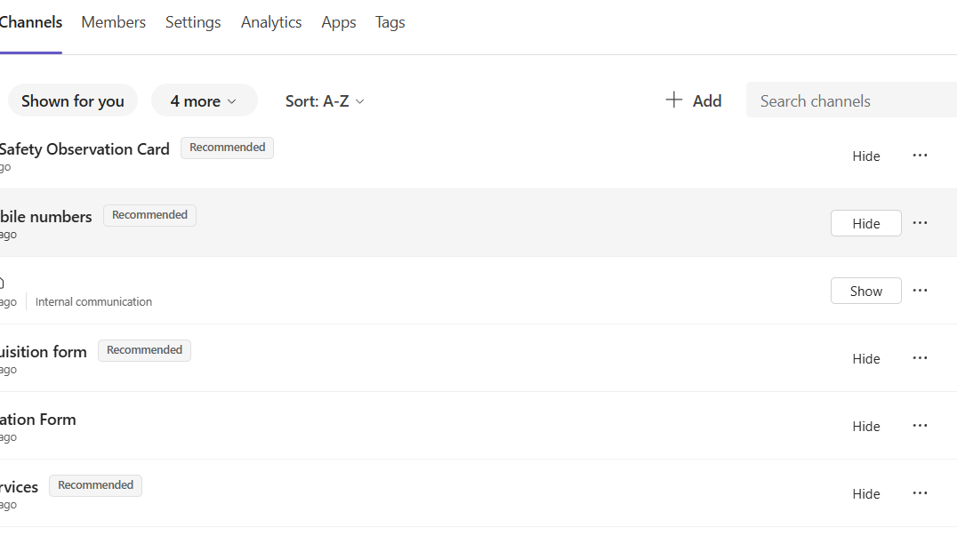Open more options for uisition form channel
Image resolution: width=957 pixels, height=560 pixels.
920,358
